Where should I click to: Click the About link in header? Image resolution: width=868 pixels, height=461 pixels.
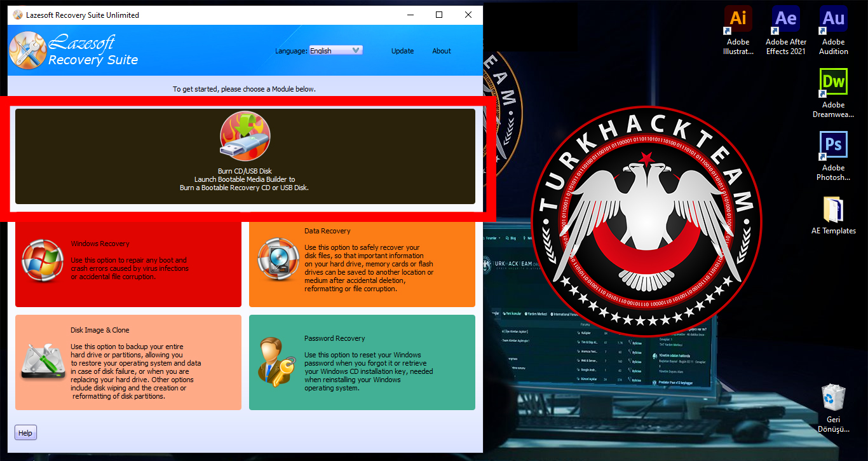click(x=442, y=51)
